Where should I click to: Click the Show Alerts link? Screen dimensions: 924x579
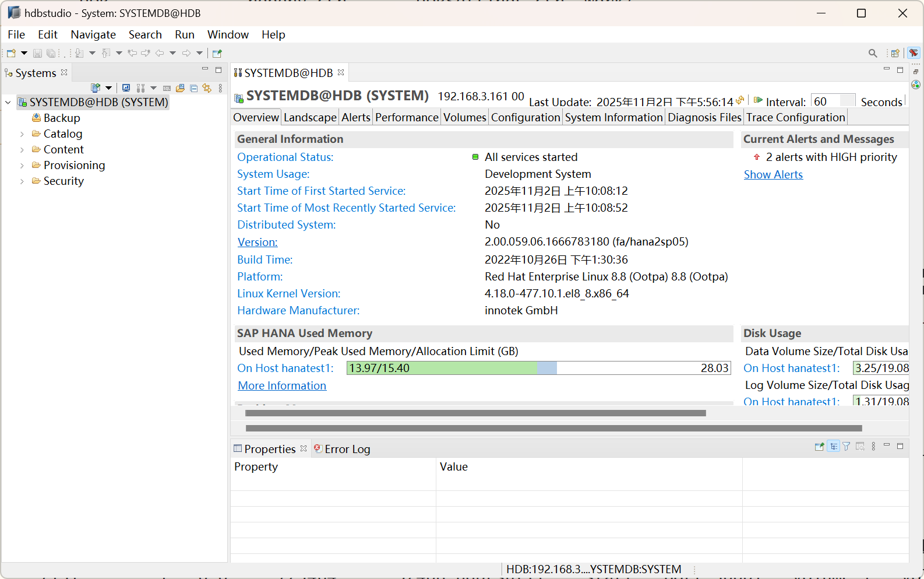point(773,174)
